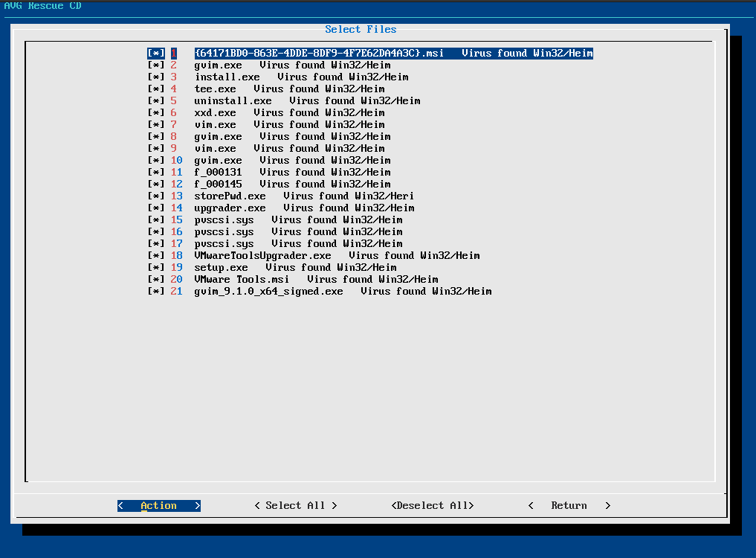Toggle the f_000145 checkbox
Image resolution: width=756 pixels, height=558 pixels.
pos(155,184)
